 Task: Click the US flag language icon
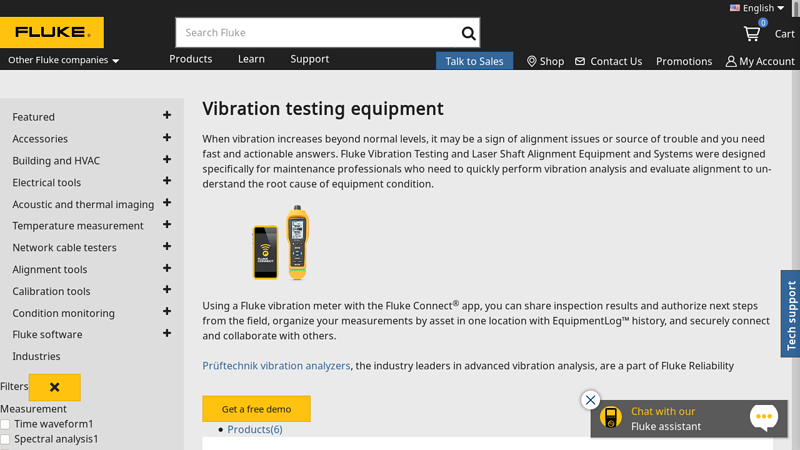[735, 8]
